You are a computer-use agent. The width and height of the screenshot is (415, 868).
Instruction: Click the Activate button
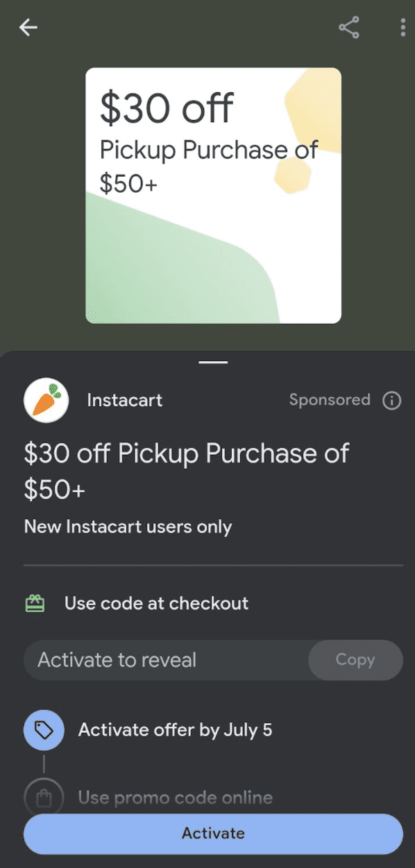click(213, 833)
